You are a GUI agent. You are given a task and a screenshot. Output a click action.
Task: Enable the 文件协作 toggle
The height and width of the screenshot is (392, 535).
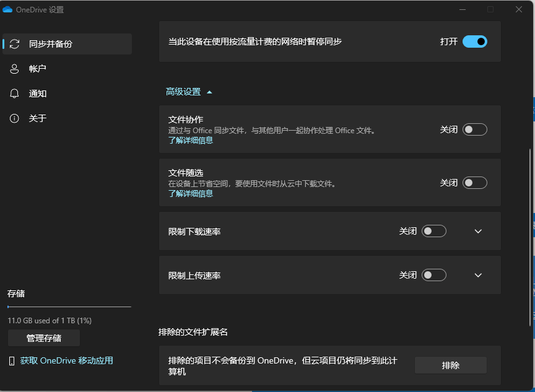[x=474, y=129]
